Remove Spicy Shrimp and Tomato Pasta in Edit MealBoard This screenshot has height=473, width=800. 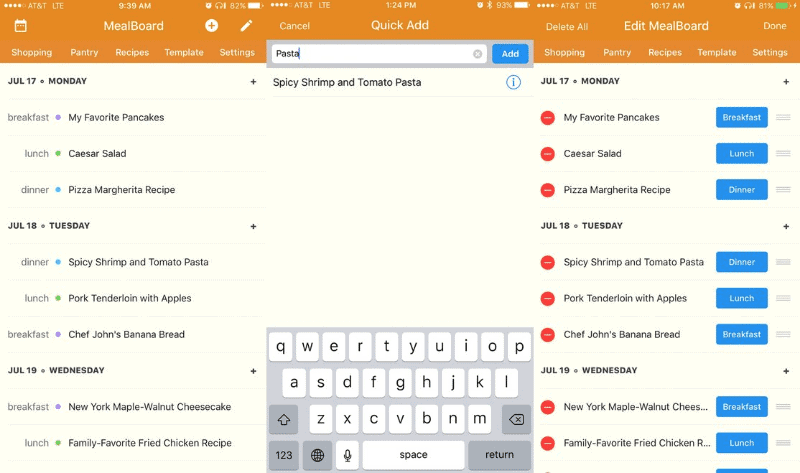pos(547,262)
